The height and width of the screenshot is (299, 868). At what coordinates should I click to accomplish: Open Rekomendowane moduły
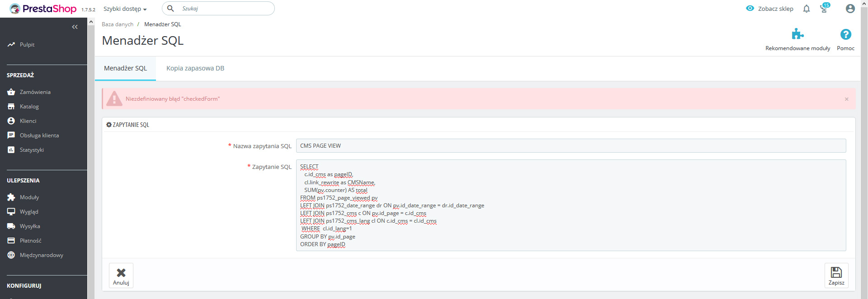point(797,40)
